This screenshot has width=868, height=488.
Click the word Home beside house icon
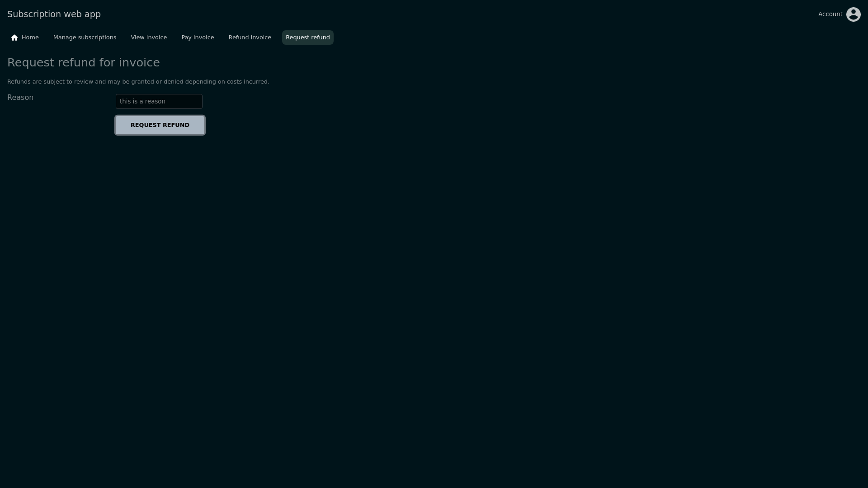(x=30, y=38)
